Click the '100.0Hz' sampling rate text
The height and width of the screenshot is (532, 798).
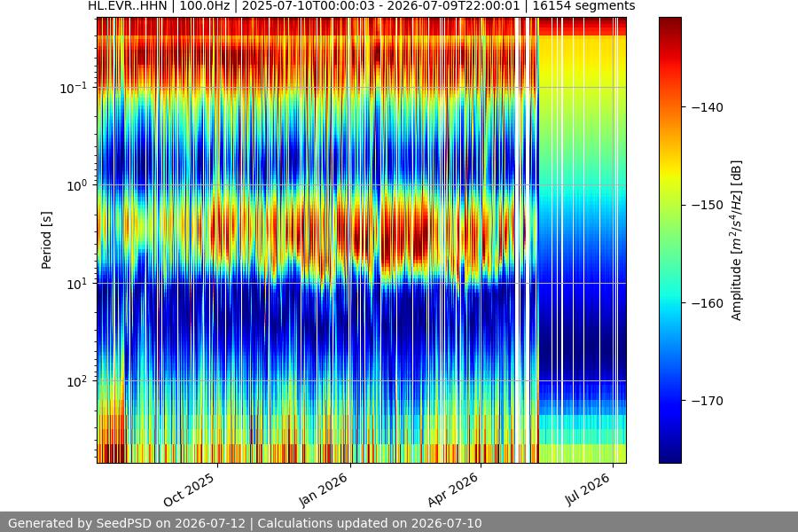[205, 6]
